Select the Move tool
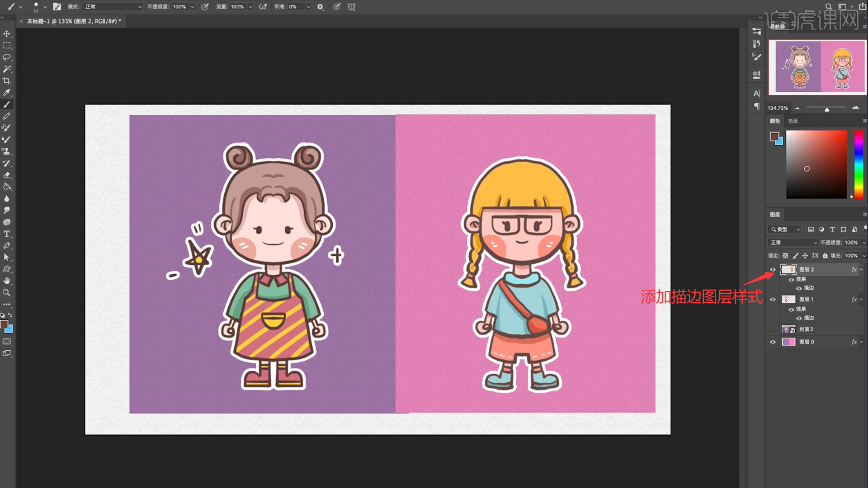868x488 pixels. (x=7, y=34)
